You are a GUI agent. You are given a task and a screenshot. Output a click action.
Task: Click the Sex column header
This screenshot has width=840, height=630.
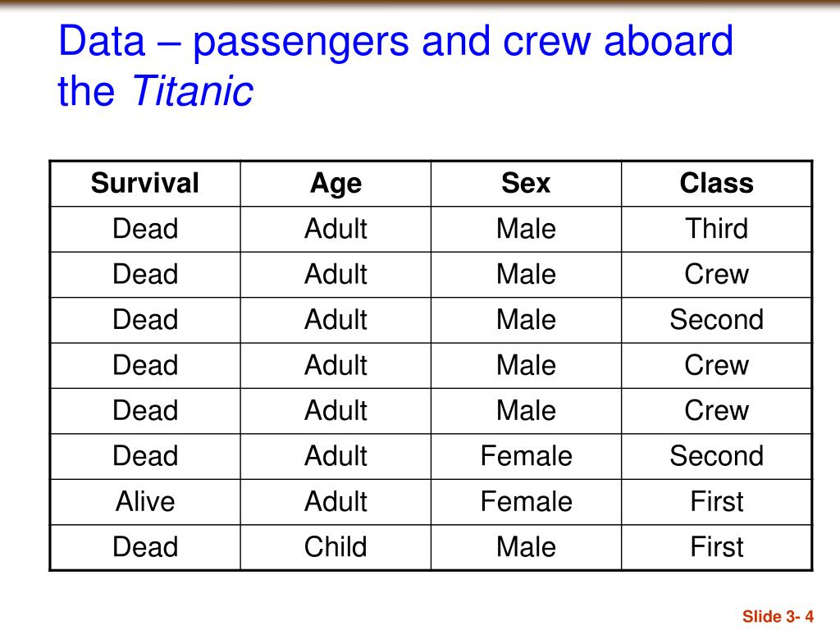(526, 183)
